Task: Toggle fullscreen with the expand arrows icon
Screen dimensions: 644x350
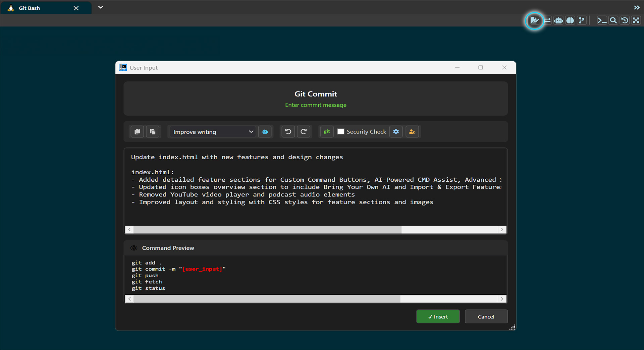Action: pos(636,20)
